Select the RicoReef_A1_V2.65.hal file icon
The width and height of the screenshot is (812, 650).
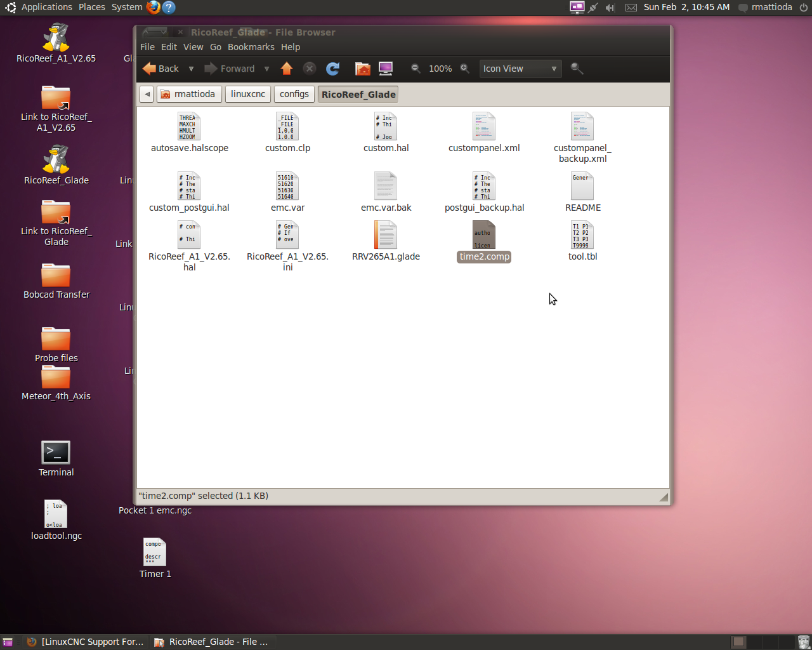coord(189,235)
